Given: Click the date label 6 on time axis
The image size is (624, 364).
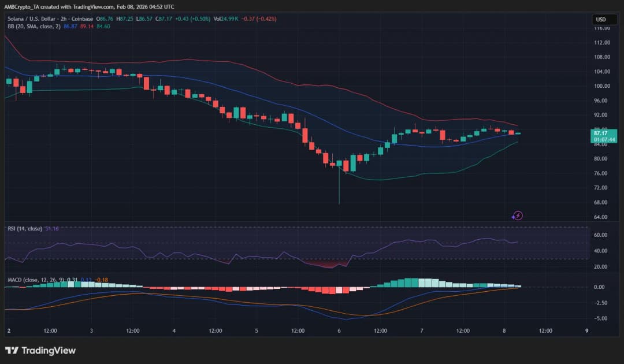Looking at the screenshot, I should [339, 331].
